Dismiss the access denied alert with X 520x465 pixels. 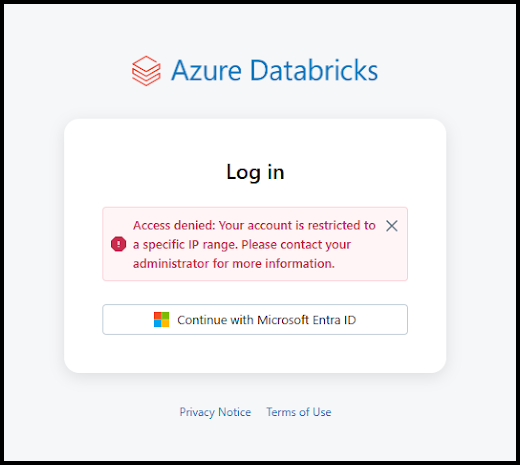pyautogui.click(x=392, y=226)
